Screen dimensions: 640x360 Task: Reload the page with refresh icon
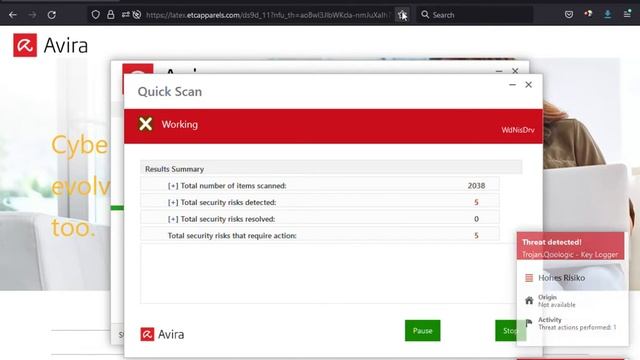(x=51, y=15)
